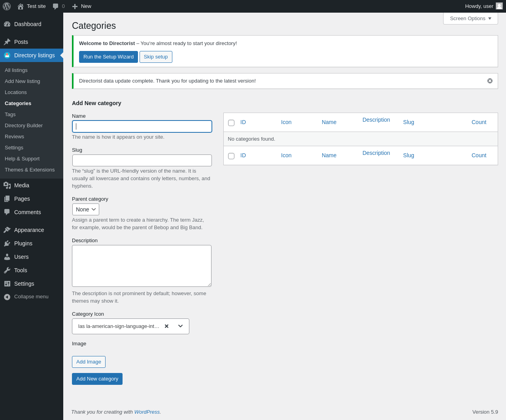The image size is (506, 420).
Task: Click the Media icon in sidebar
Action: pos(7,185)
